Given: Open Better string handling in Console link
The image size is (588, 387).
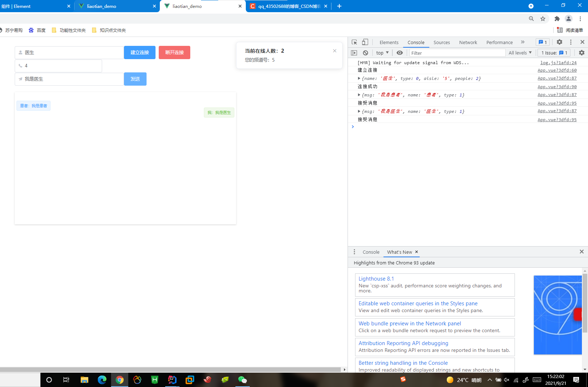Looking at the screenshot, I should (403, 363).
